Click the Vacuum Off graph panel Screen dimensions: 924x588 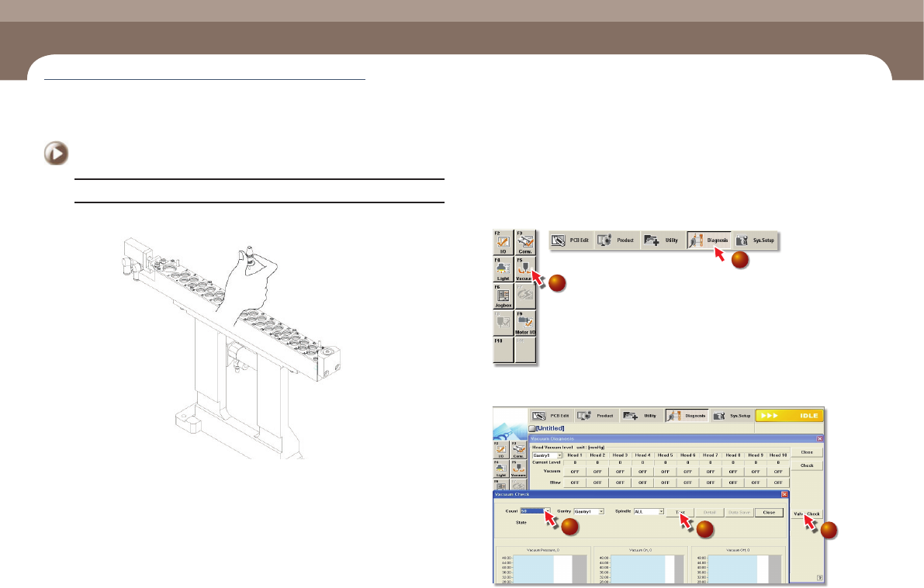(x=738, y=565)
